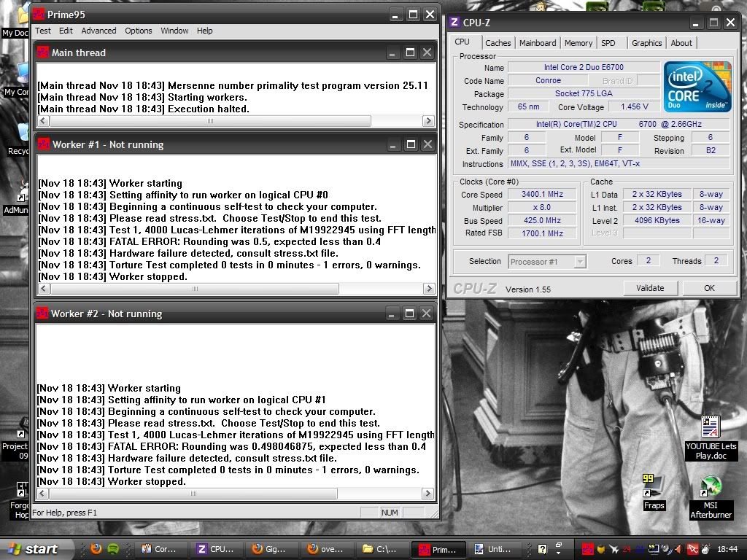Click the Worker #2 scroll right arrow

pyautogui.click(x=427, y=494)
